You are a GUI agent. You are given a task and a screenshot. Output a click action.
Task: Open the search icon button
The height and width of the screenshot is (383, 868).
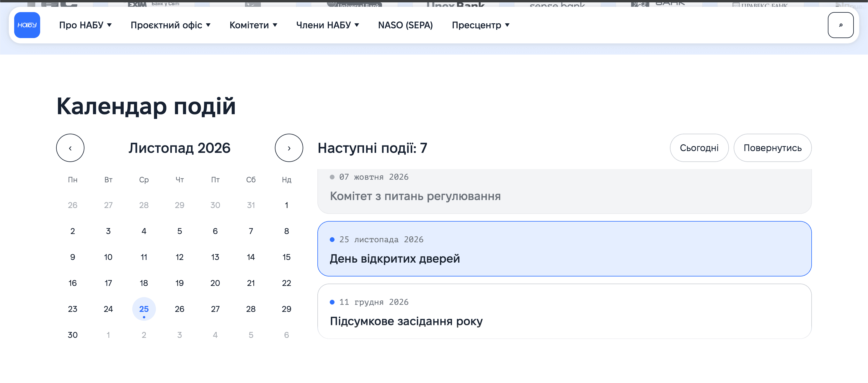(x=840, y=25)
